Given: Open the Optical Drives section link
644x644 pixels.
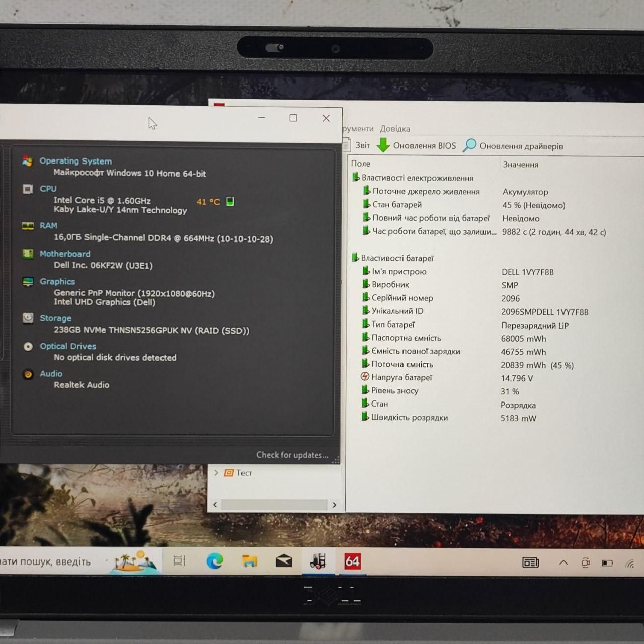Looking at the screenshot, I should pyautogui.click(x=68, y=346).
